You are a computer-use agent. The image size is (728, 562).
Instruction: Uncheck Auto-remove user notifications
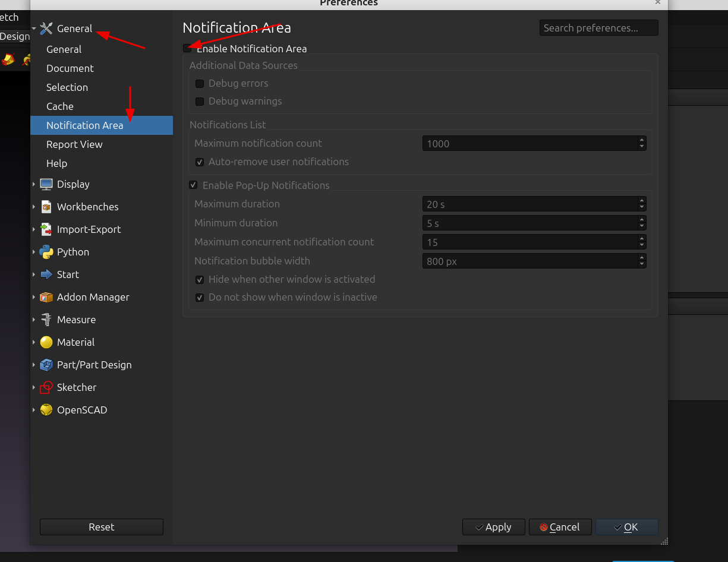pos(200,162)
